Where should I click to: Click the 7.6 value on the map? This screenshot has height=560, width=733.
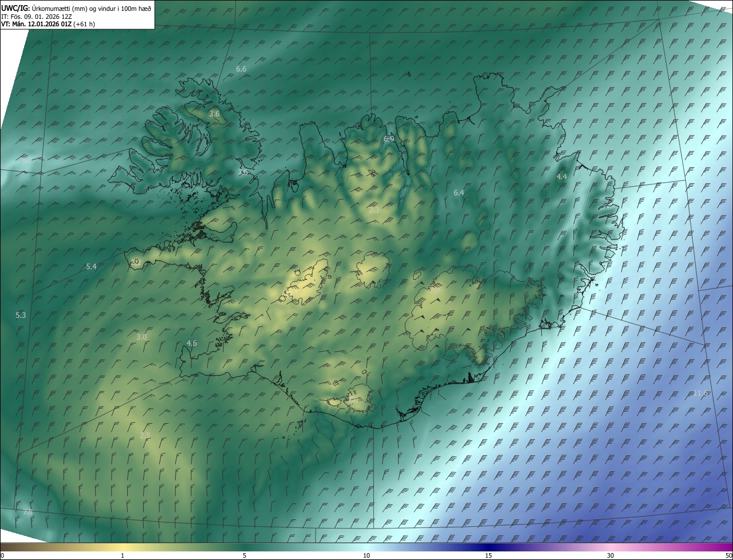pos(243,172)
